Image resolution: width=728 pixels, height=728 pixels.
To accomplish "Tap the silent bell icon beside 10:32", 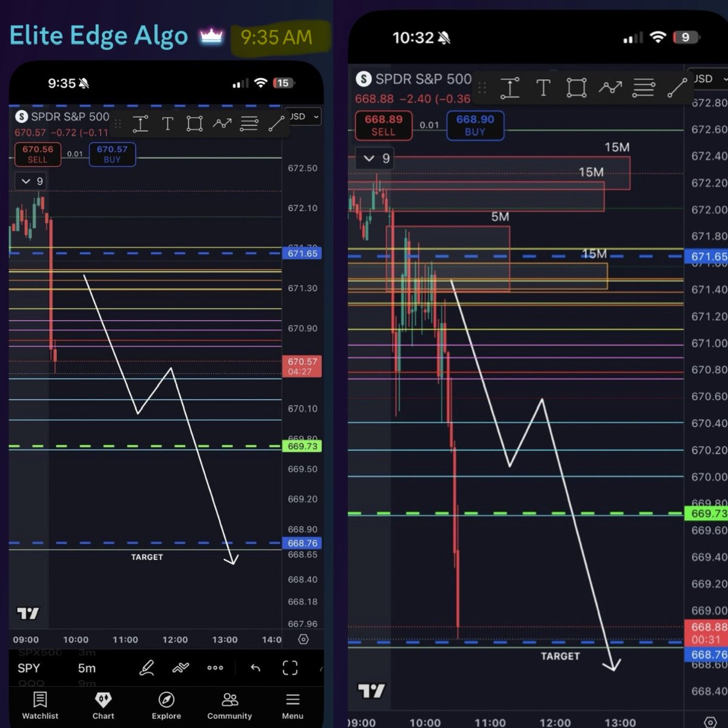I will 444,38.
